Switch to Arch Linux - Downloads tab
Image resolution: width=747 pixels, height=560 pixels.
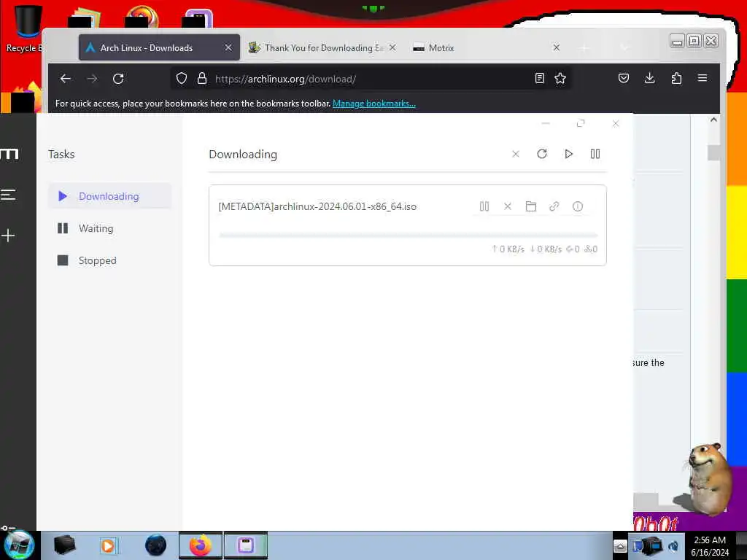[x=159, y=47]
